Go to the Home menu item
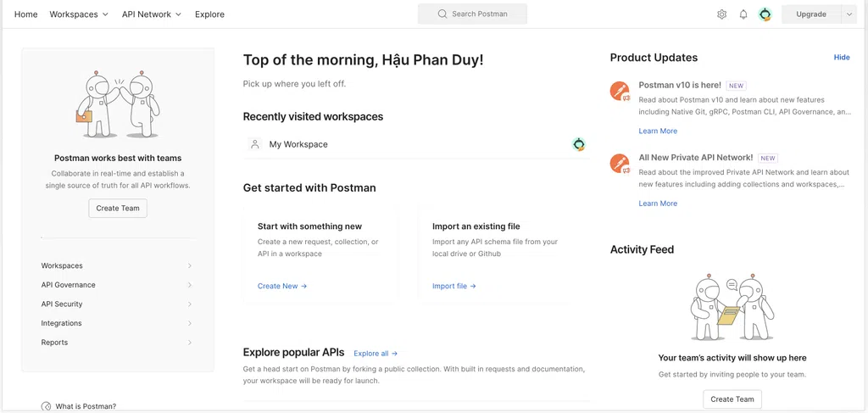The image size is (868, 413). [26, 14]
